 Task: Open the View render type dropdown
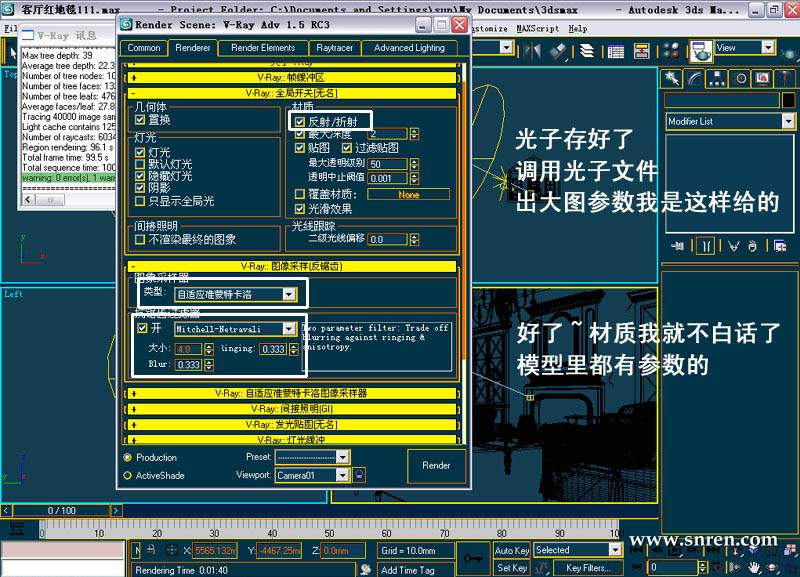(768, 47)
